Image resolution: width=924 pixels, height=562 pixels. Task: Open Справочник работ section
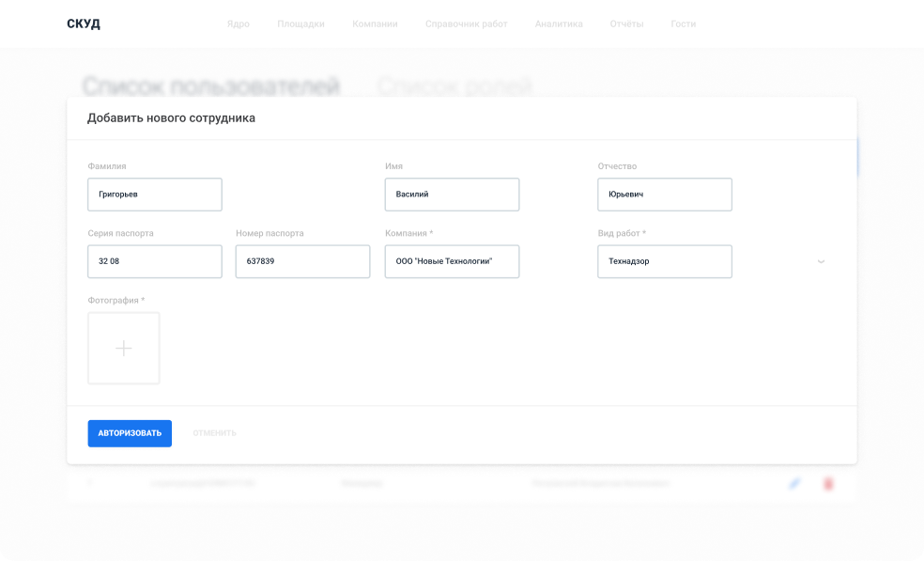(466, 24)
